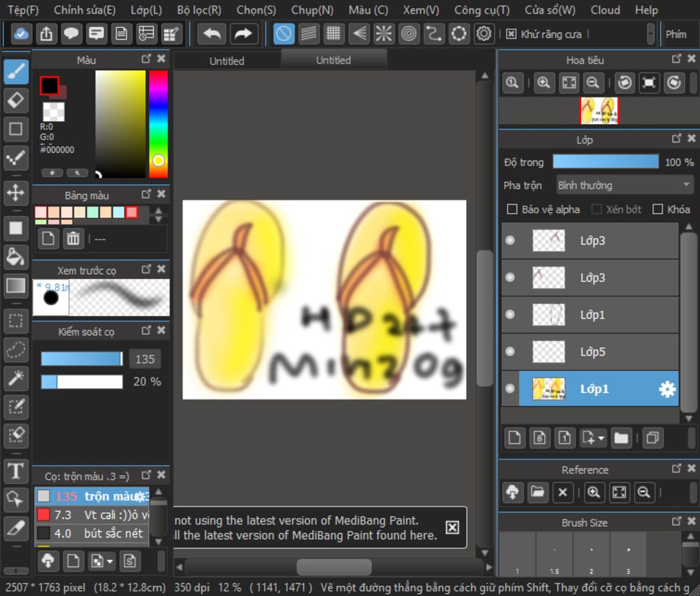The width and height of the screenshot is (700, 596).
Task: Open Pha trộn blend mode dropdown
Action: click(625, 185)
